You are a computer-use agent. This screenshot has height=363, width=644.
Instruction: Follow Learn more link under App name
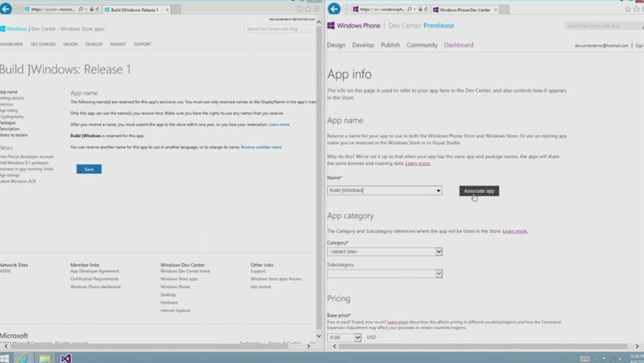click(x=418, y=164)
